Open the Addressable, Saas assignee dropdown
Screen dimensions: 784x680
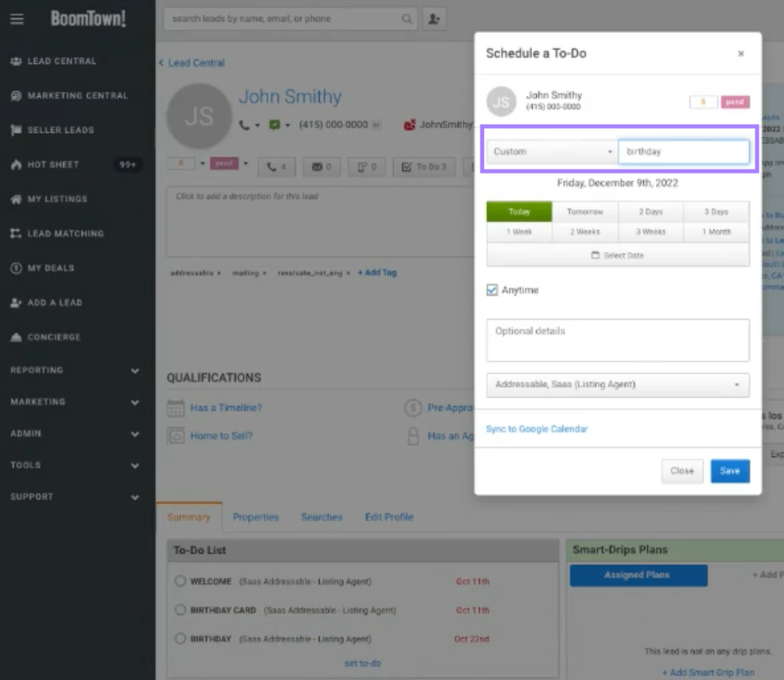point(618,385)
